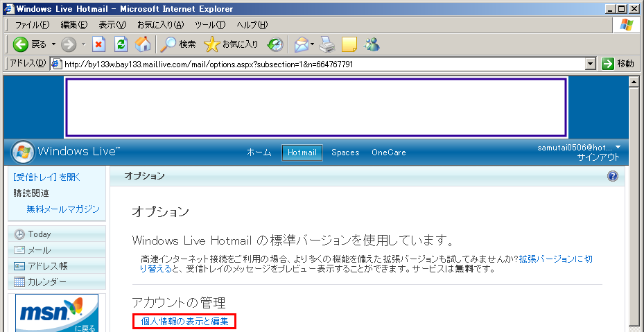Viewport: 644px width, 332px height.
Task: Expand the samutai0506 account dropdown
Action: [618, 147]
